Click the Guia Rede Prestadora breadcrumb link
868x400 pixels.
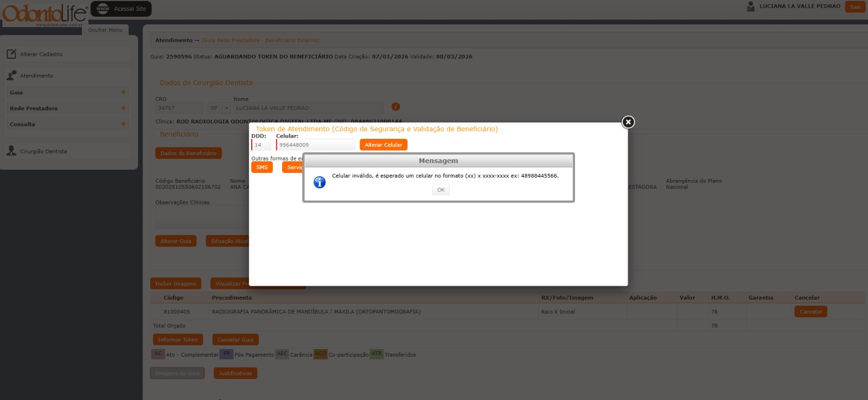click(x=260, y=40)
